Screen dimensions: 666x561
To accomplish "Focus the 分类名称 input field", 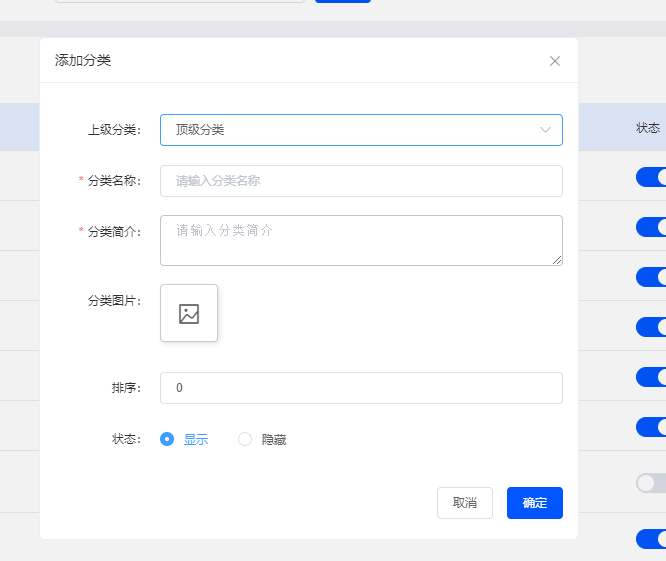I will [361, 181].
